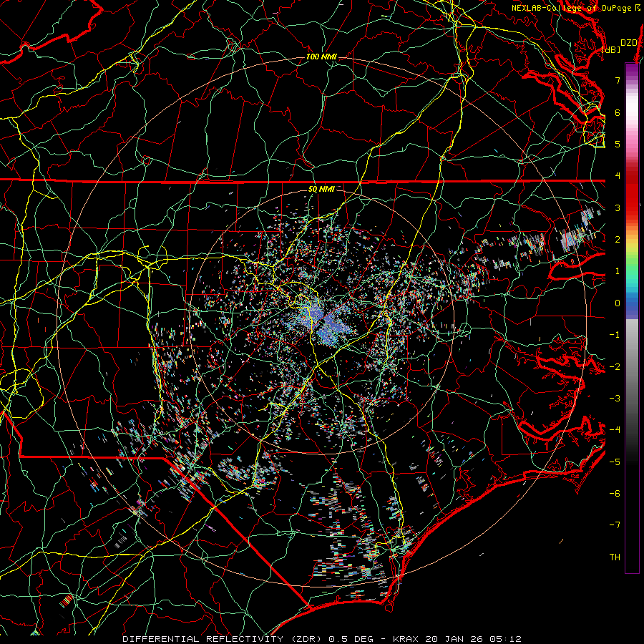
Task: Click the DZDR [dB] legend title
Action: point(620,46)
